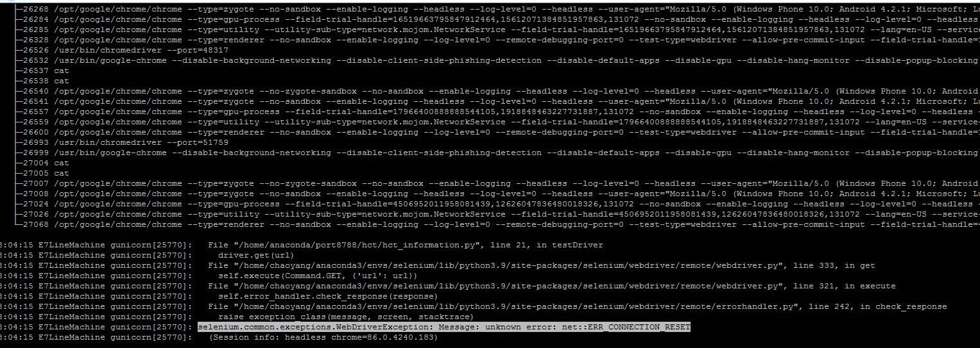Image resolution: width=980 pixels, height=348 pixels.
Task: Click the highlighted WebDriverException ERR_CONNECTION_RESET message
Action: pos(444,327)
